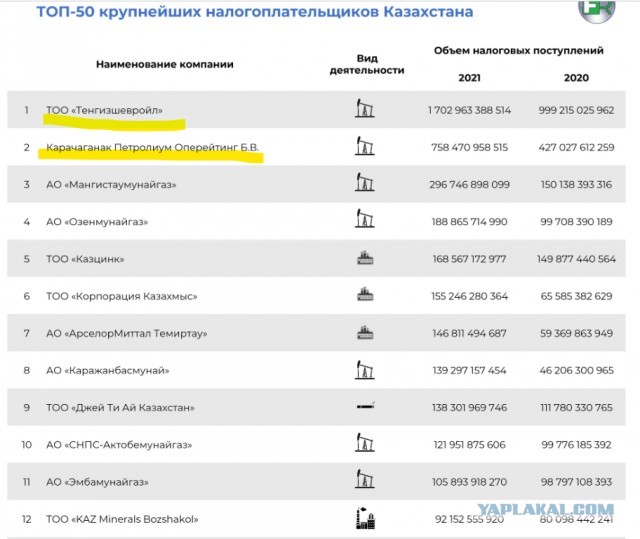Click the value 111 780 330 765

576,408
